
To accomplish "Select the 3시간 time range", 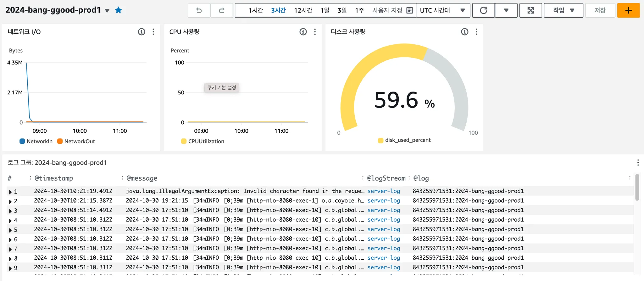I will coord(278,10).
